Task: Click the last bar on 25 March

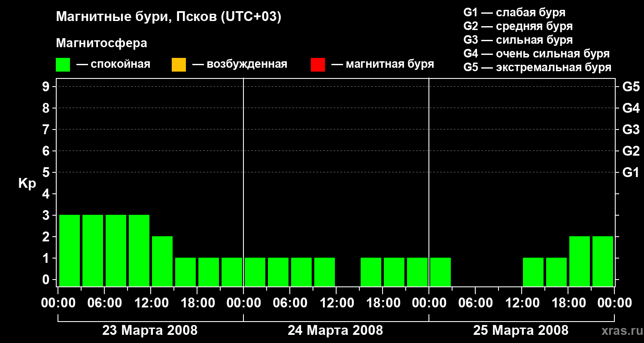Action: coord(603,261)
